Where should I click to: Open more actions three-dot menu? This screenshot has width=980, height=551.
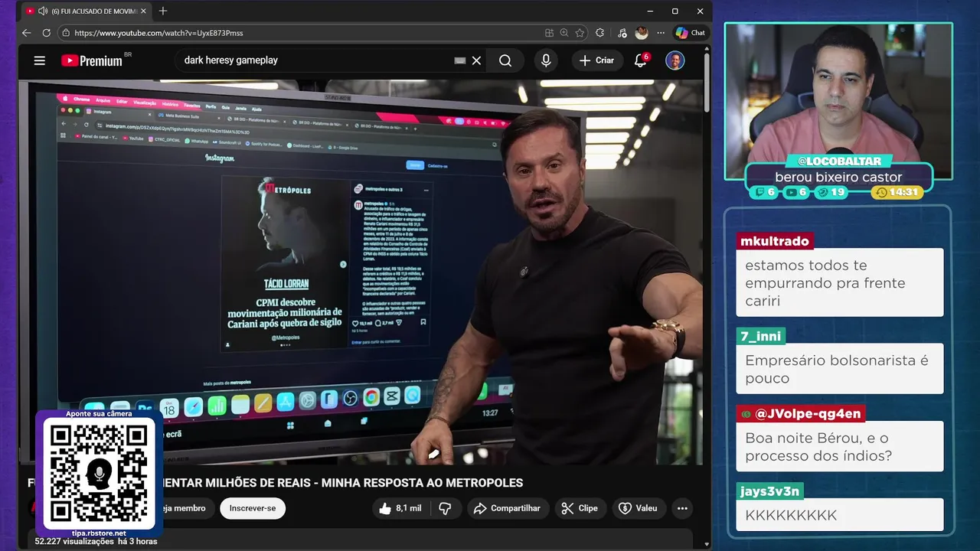(682, 508)
